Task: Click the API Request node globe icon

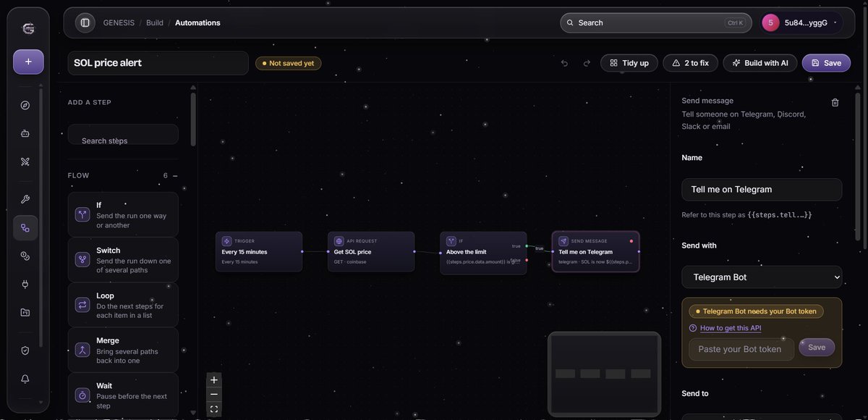Action: point(339,241)
